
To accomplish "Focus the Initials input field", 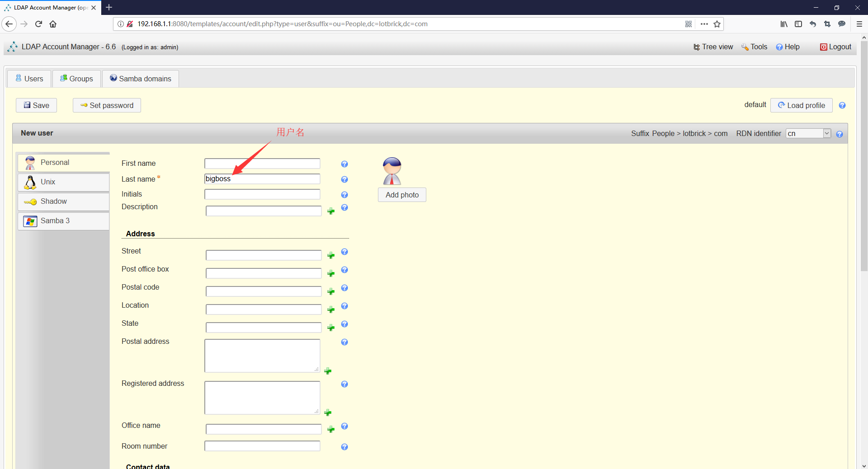I will pos(262,194).
